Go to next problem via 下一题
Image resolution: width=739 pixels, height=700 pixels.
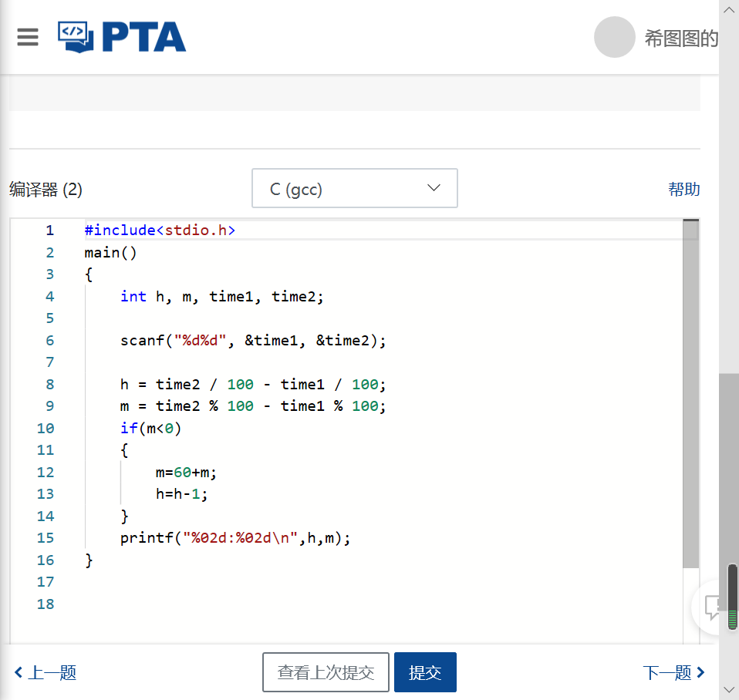pyautogui.click(x=673, y=672)
